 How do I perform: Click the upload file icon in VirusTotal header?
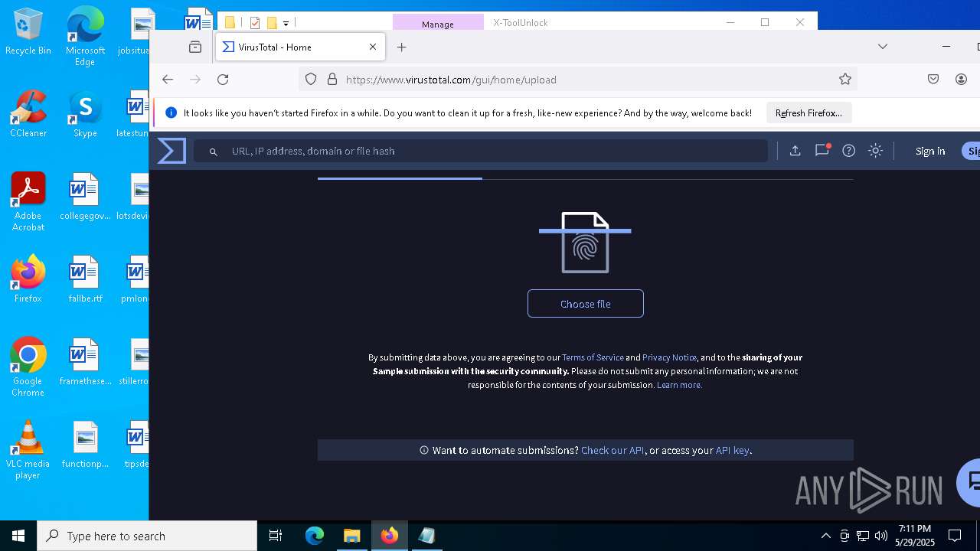click(795, 151)
